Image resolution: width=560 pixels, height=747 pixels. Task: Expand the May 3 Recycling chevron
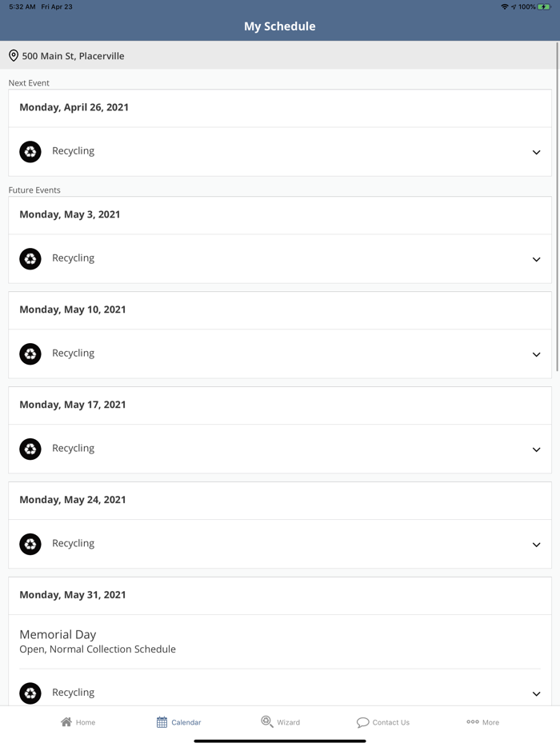point(536,259)
